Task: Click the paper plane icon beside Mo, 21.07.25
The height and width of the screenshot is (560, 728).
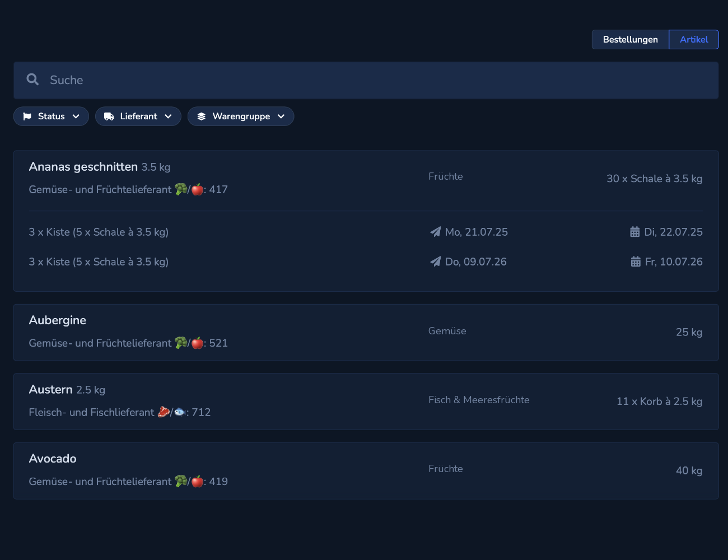Action: click(x=435, y=232)
